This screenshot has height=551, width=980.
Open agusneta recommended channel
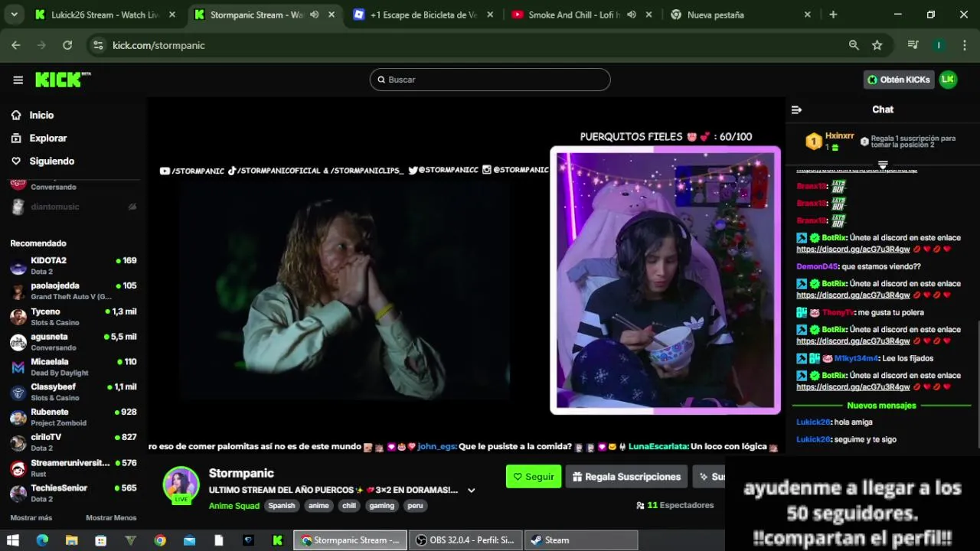[73, 342]
